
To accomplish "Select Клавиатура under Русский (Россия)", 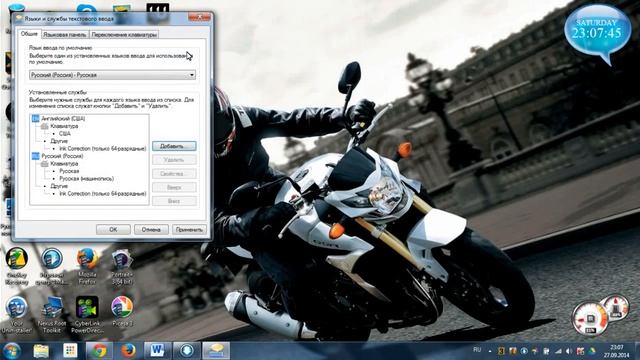I will tap(64, 164).
